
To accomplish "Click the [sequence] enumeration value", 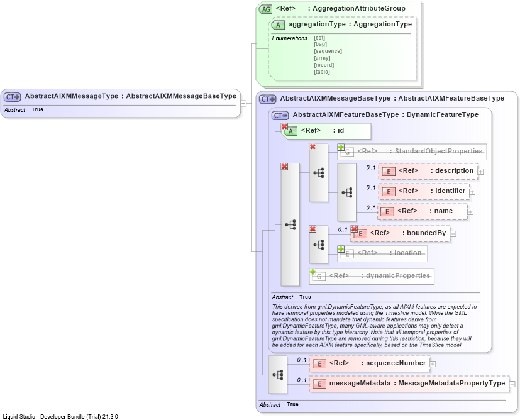I will pos(328,51).
